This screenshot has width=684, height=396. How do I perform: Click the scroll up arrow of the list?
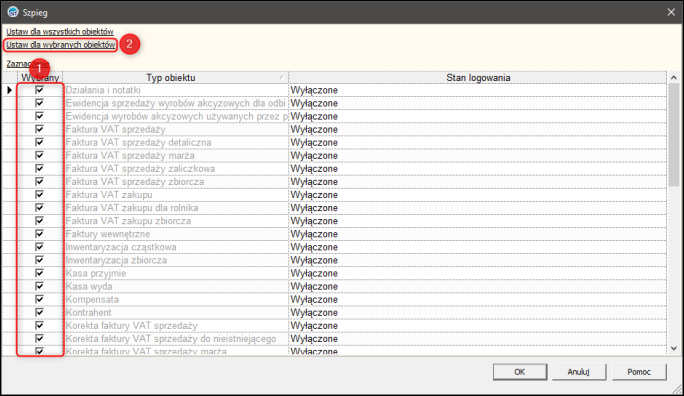coord(674,78)
